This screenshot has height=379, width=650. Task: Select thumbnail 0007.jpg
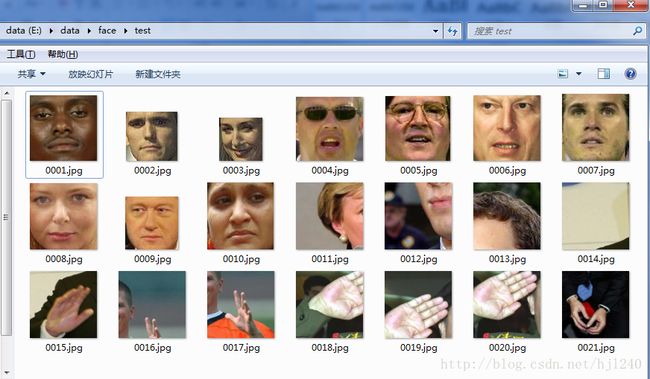pos(596,128)
